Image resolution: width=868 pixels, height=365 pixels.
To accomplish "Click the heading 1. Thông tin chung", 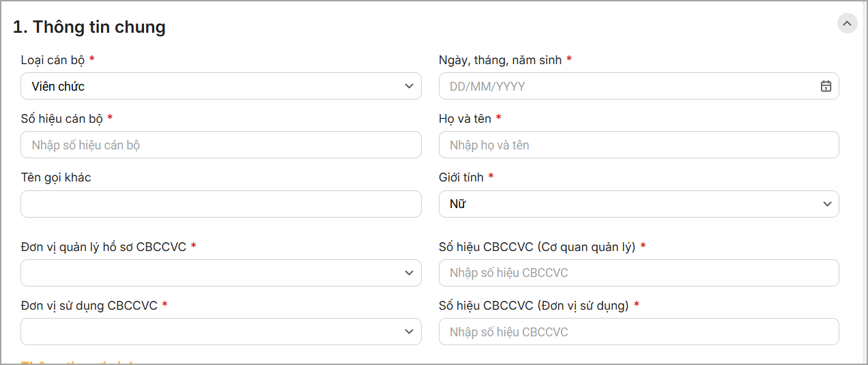I will (x=89, y=27).
